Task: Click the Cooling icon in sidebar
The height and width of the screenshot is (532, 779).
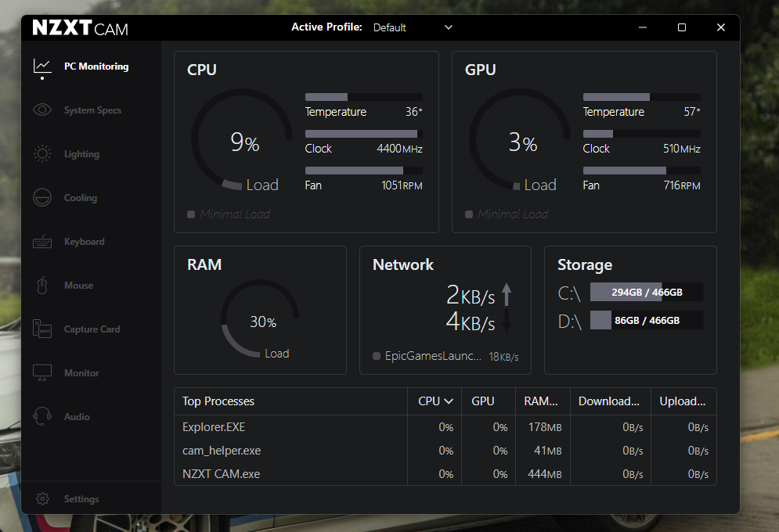Action: pos(42,197)
